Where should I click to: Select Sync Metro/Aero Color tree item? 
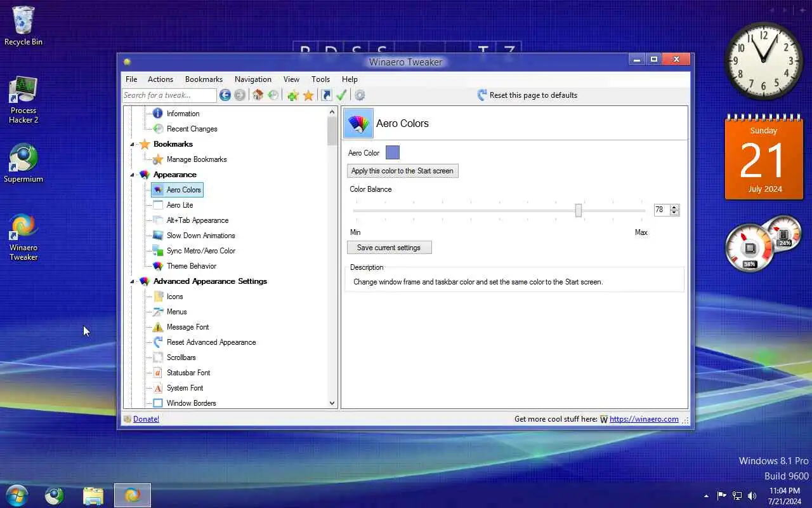(200, 251)
